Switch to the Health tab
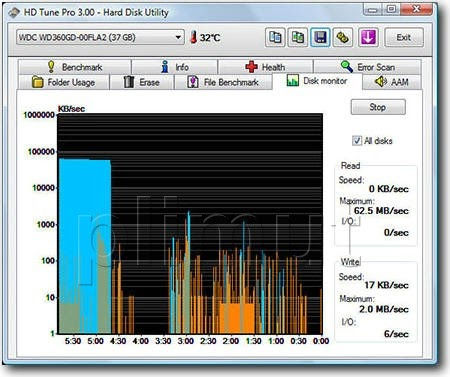The height and width of the screenshot is (377, 450). tap(265, 67)
